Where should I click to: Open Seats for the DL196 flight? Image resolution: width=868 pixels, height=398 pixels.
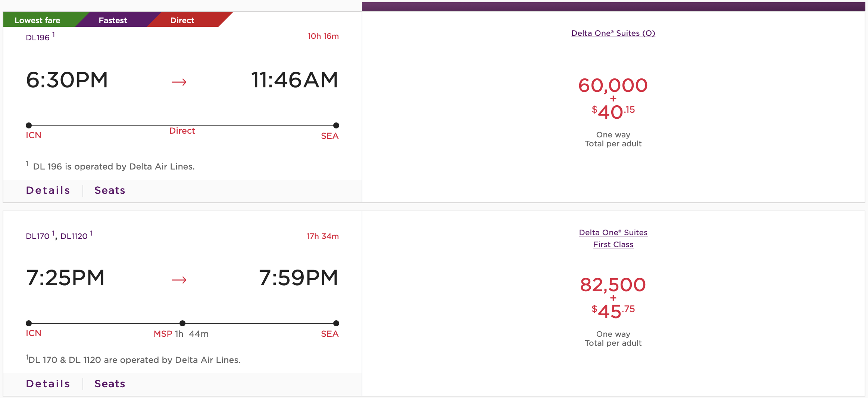click(x=110, y=190)
